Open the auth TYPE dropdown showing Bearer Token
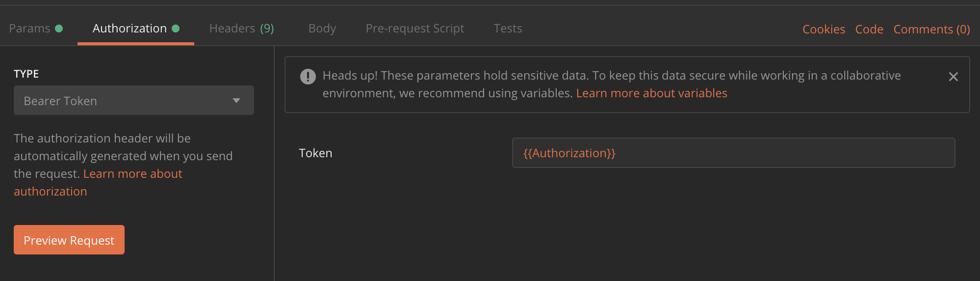Viewport: 980px width, 281px height. point(133,101)
